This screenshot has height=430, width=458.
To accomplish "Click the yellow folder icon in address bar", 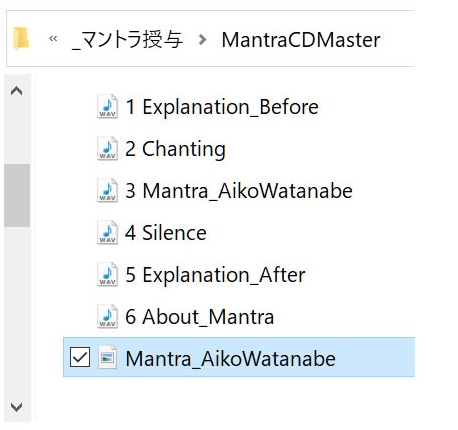I will 21,39.
